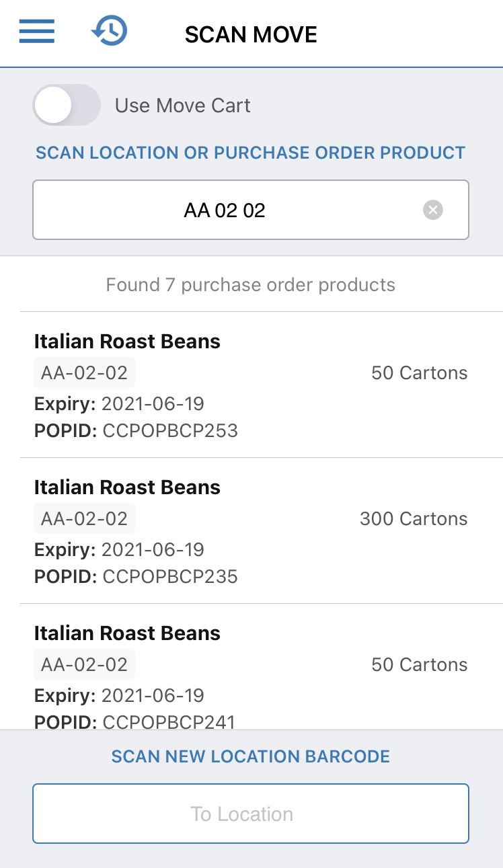Select Italian Roast Beans POPID CCPOPBCP241

coord(251,676)
